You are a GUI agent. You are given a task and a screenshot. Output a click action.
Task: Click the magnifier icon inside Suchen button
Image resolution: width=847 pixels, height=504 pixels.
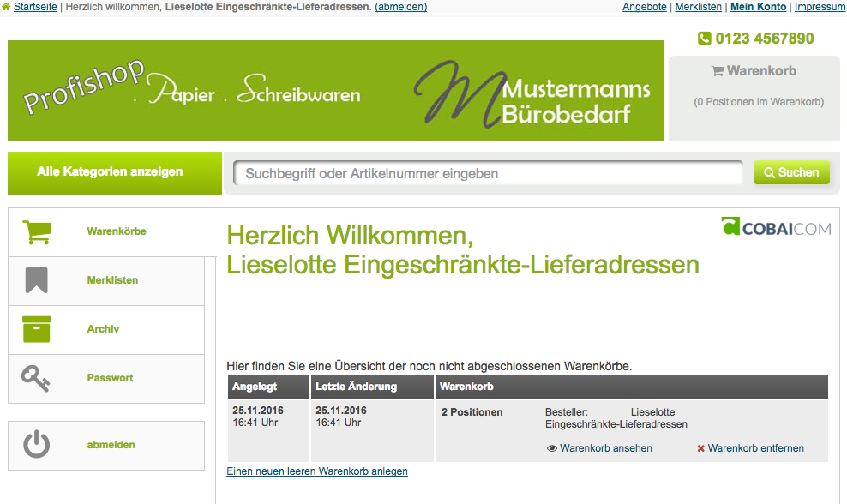tap(770, 172)
